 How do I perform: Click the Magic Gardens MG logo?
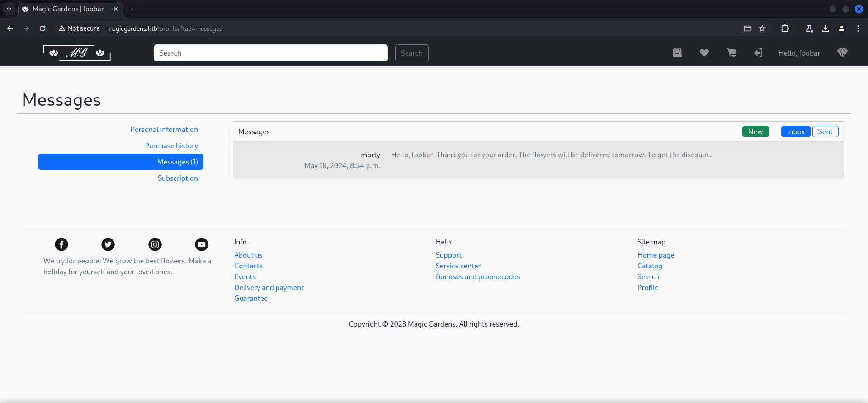click(x=77, y=53)
